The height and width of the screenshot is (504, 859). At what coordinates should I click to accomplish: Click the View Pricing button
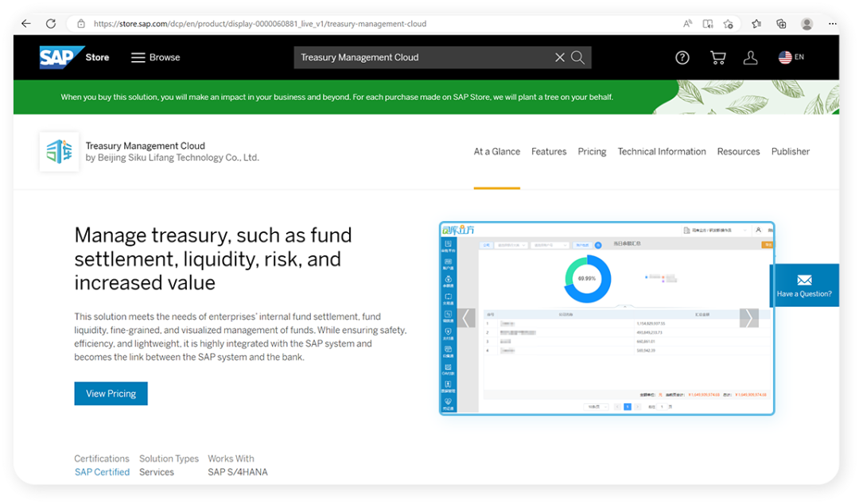coord(111,394)
